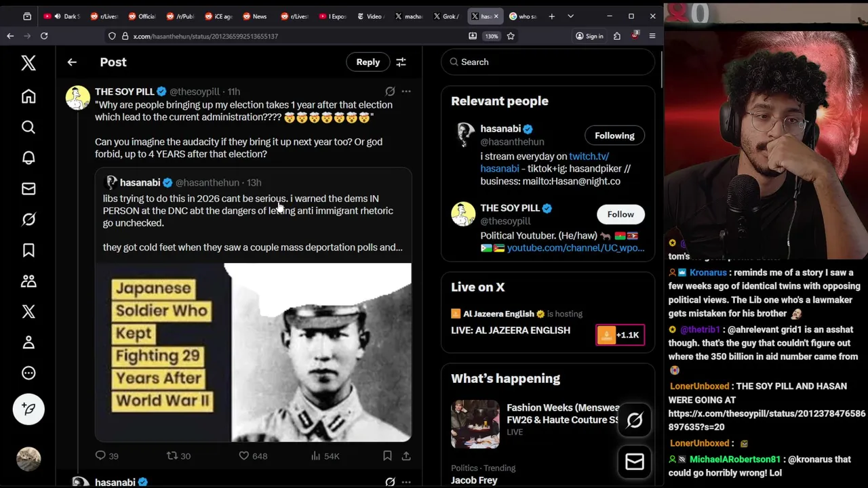Click the Search input field
Screen dimensions: 868x488
tap(548, 62)
